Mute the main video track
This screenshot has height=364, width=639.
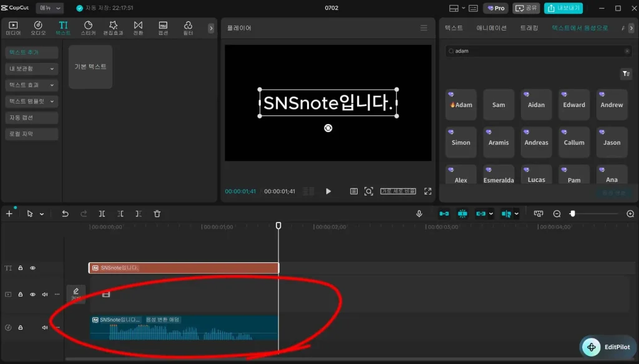pos(45,294)
